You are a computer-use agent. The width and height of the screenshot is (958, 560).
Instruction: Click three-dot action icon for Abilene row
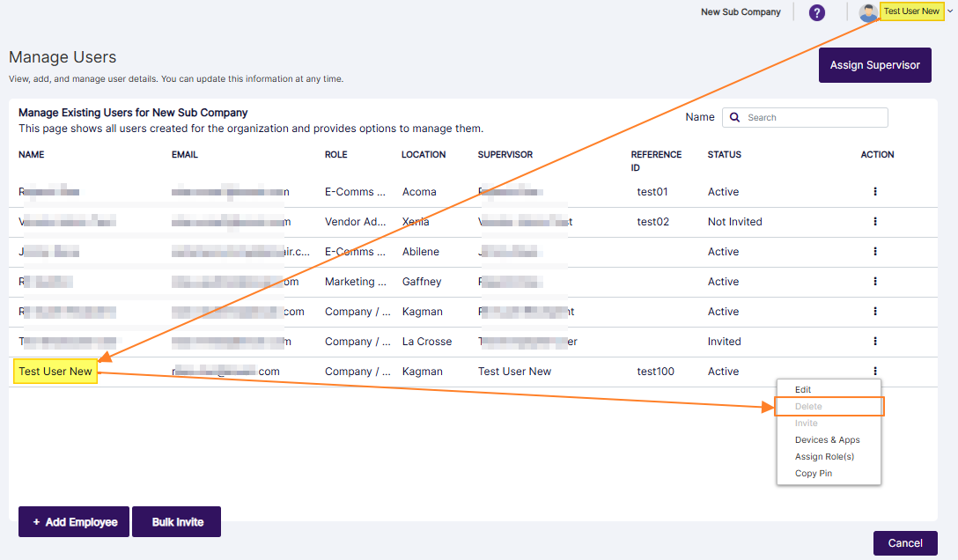pyautogui.click(x=875, y=252)
